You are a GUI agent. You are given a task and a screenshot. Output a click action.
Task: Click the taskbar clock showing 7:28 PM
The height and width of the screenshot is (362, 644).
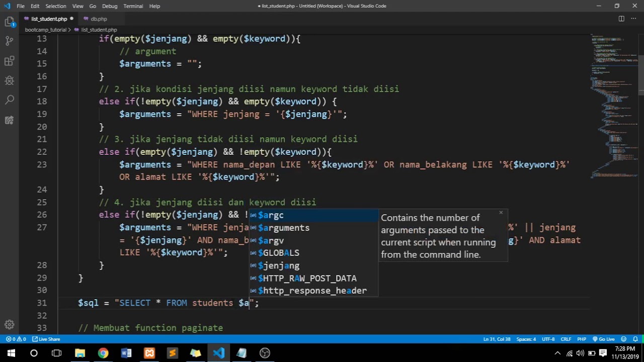624,352
